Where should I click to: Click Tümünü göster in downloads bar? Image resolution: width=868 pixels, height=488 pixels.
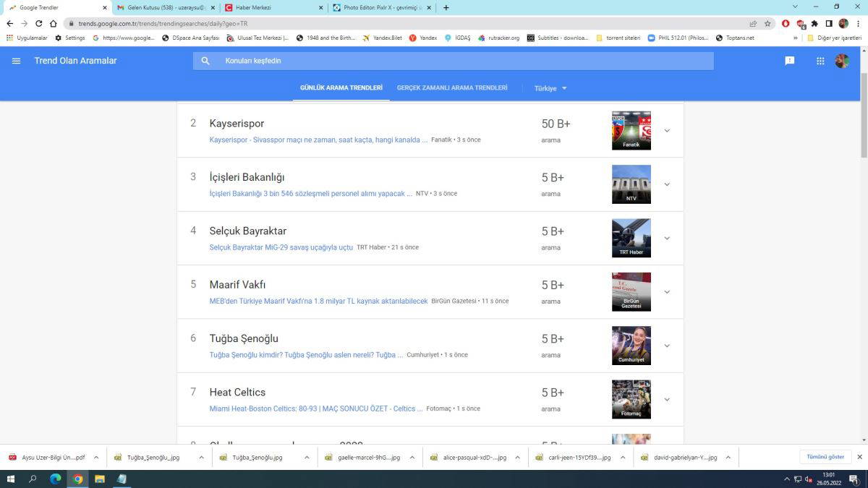point(825,457)
